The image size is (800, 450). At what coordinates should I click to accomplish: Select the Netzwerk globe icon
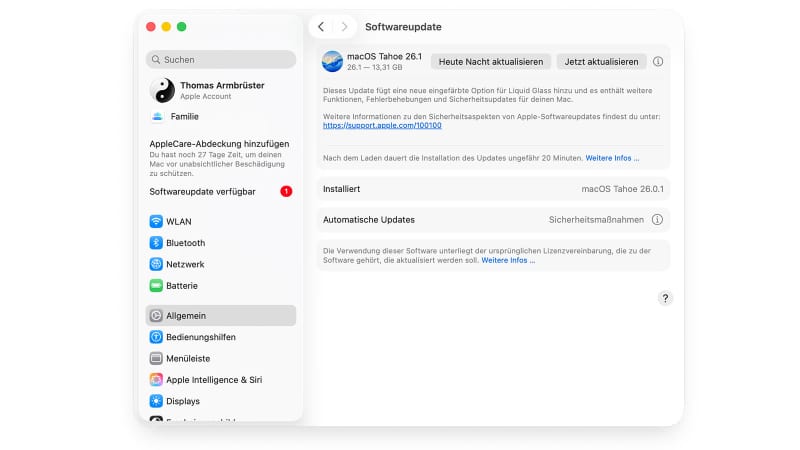click(156, 264)
